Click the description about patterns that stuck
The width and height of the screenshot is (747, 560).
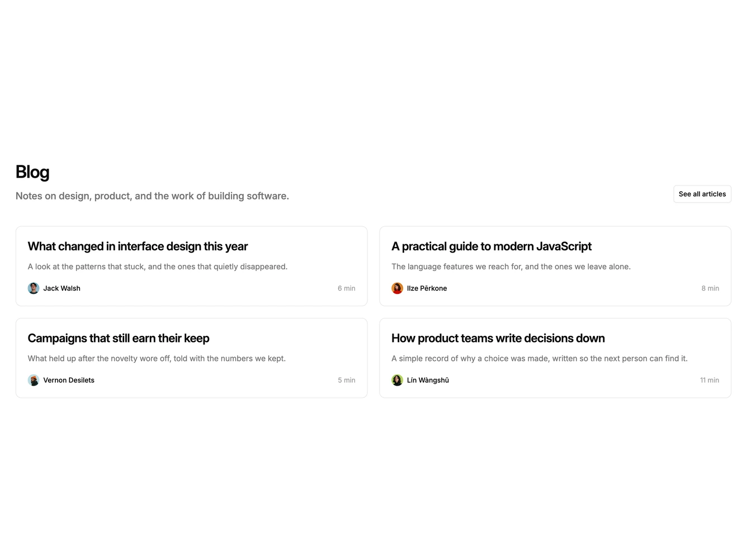click(x=158, y=267)
